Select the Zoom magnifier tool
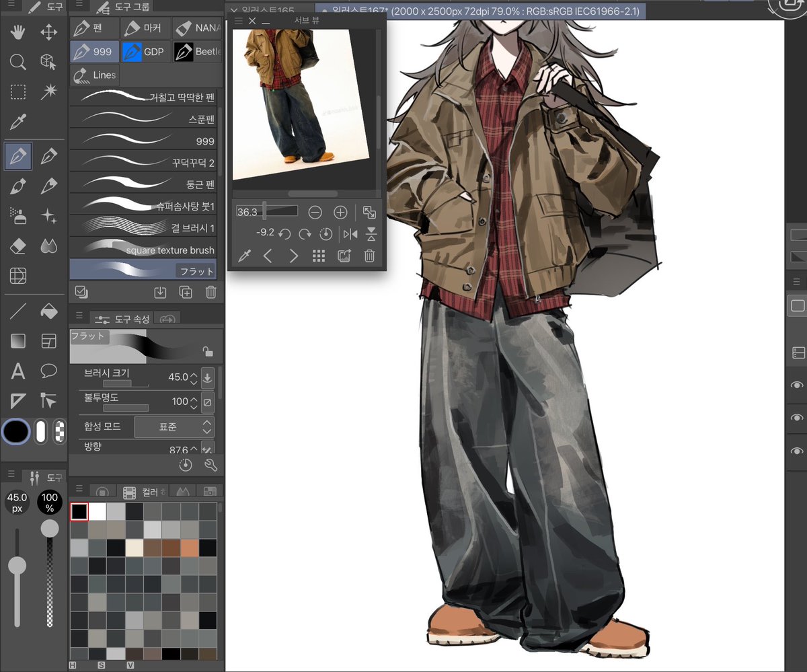This screenshot has width=807, height=672. (x=18, y=62)
